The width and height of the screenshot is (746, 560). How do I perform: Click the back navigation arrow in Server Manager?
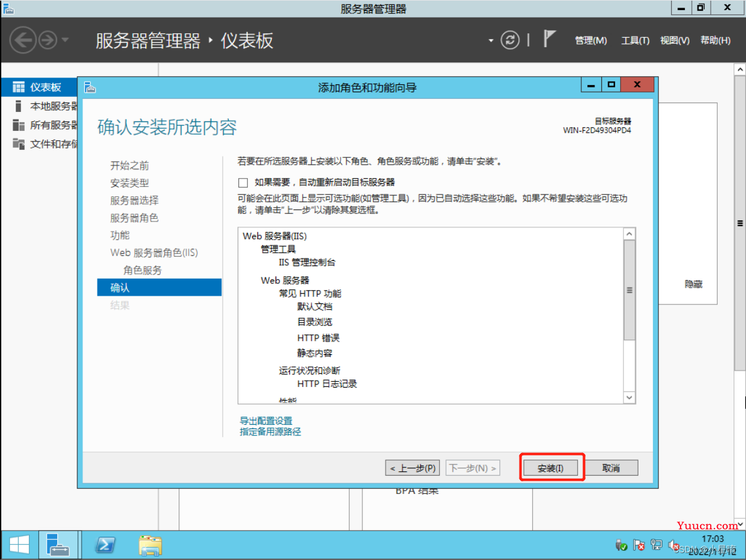[23, 40]
